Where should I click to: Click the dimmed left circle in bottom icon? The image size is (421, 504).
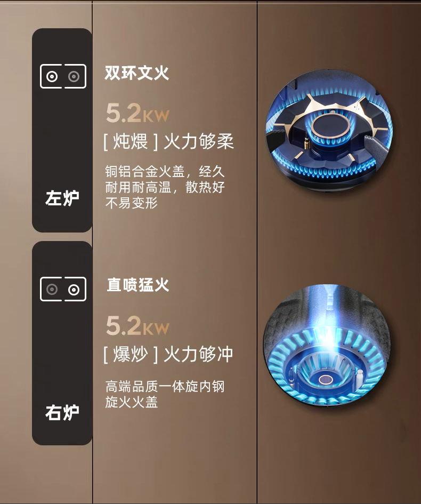[52, 289]
